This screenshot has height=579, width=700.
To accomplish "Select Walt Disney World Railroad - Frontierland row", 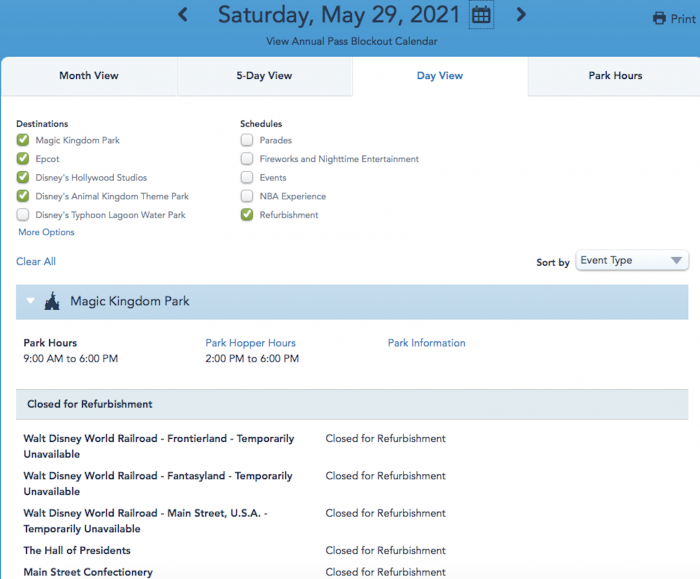I will (158, 446).
